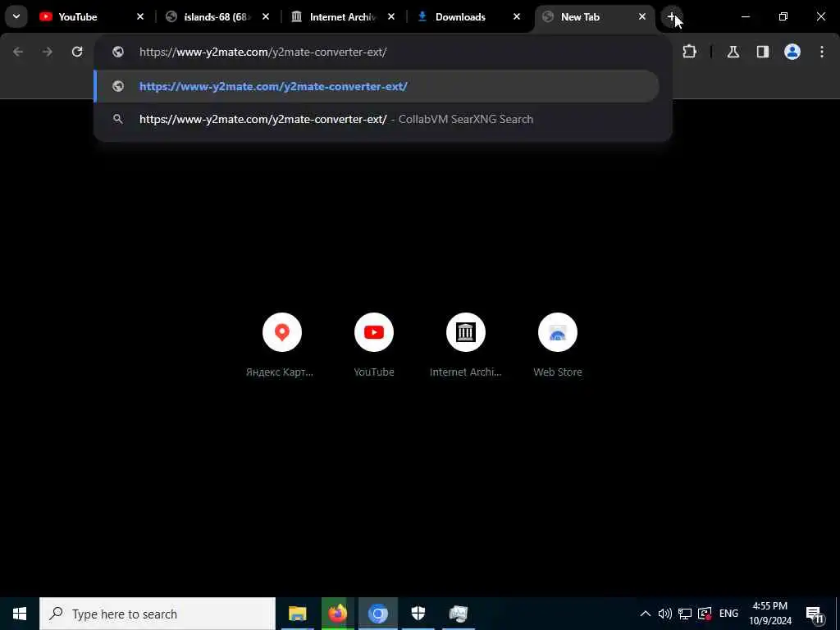Click the taskbar search box

point(157,614)
